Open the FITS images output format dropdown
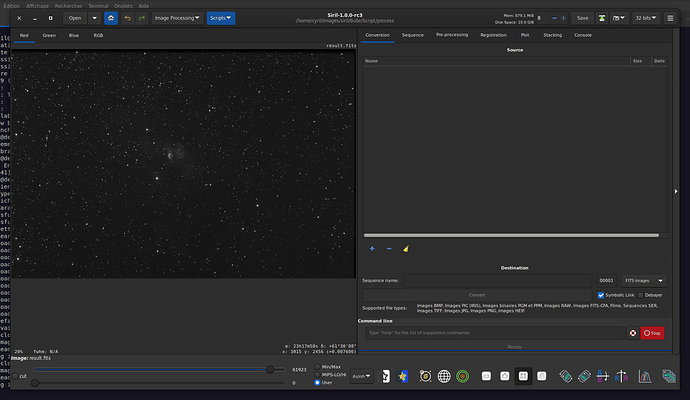The width and height of the screenshot is (690, 400). [643, 281]
